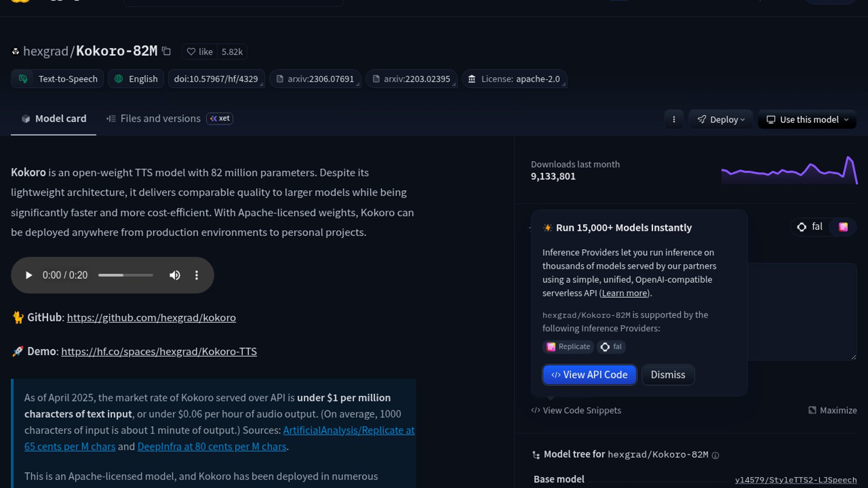Select the Replicate provider icon at top right
This screenshot has width=868, height=488.
843,227
